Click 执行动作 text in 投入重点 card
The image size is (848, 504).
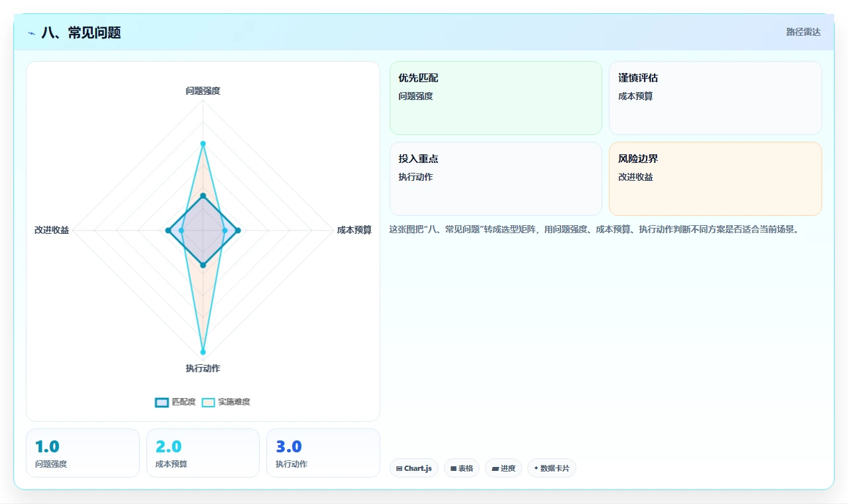click(x=415, y=177)
